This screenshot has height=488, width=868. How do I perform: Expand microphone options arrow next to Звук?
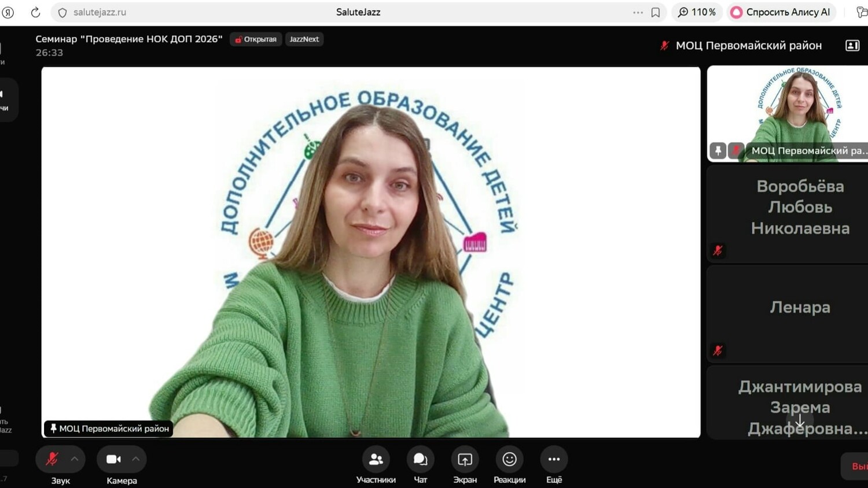coord(75,459)
